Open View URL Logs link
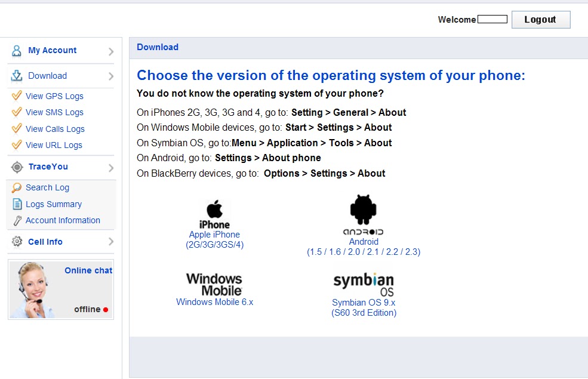588x379 pixels. pos(54,145)
